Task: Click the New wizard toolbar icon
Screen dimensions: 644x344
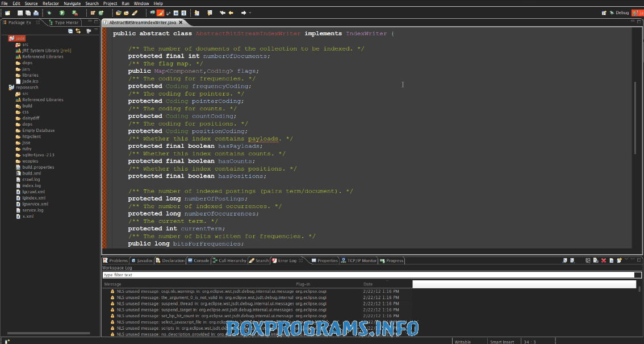Action: pyautogui.click(x=7, y=13)
